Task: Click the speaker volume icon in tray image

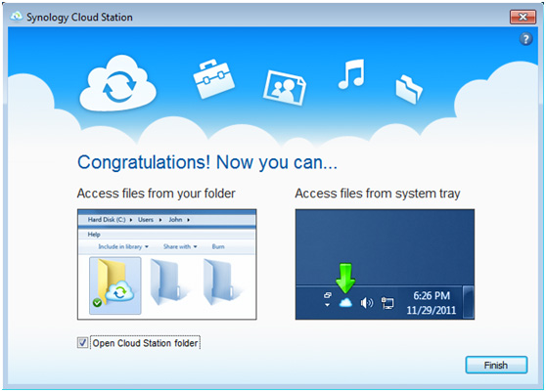Action: coord(367,303)
